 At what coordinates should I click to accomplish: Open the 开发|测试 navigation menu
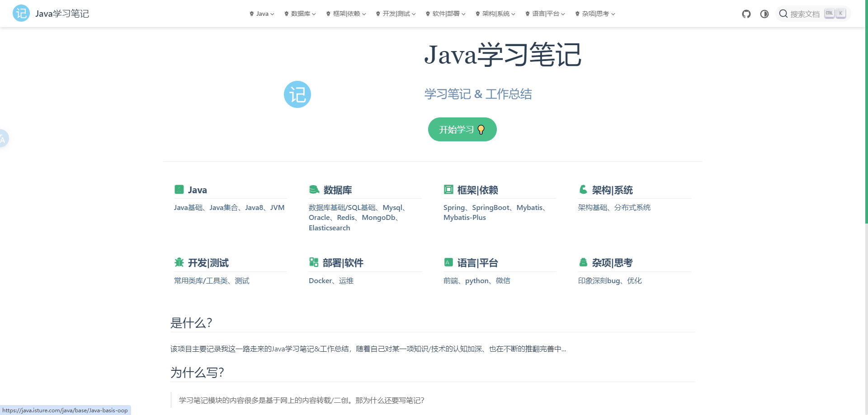point(396,14)
